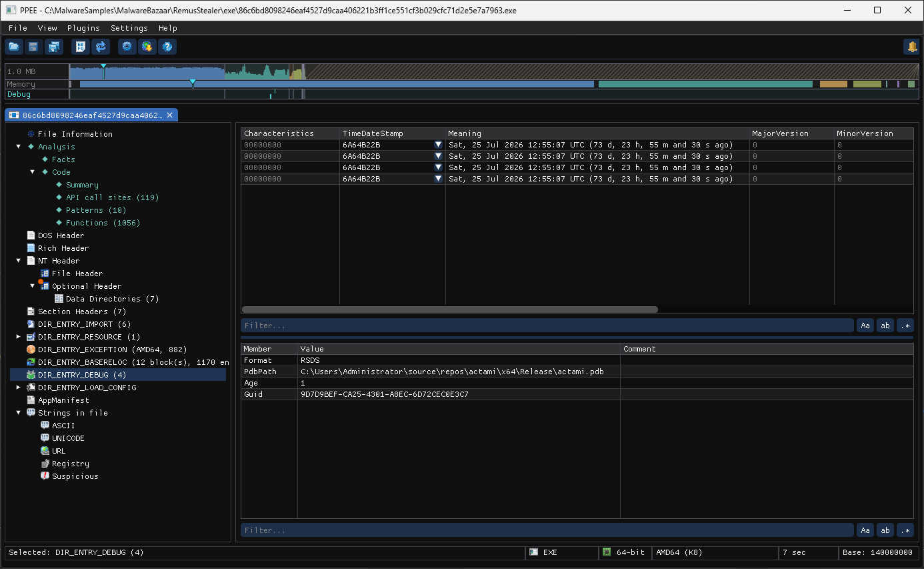The image size is (924, 569).
Task: Sort by the Meaning column header
Action: (597, 133)
